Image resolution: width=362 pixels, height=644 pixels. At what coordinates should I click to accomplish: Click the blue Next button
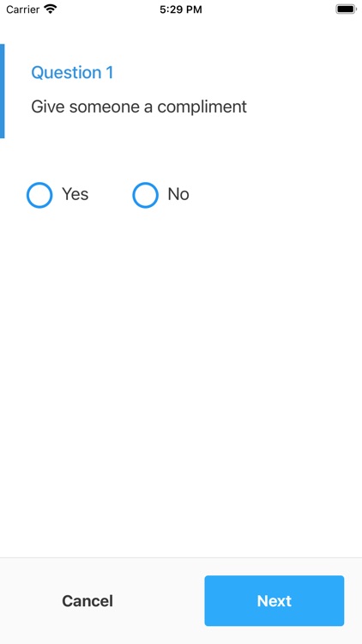click(275, 600)
